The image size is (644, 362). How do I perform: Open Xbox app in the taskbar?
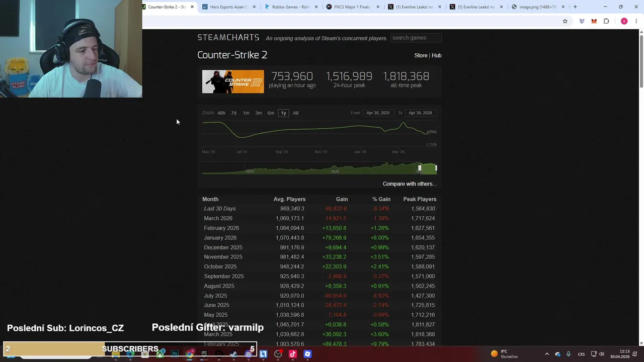point(160,354)
